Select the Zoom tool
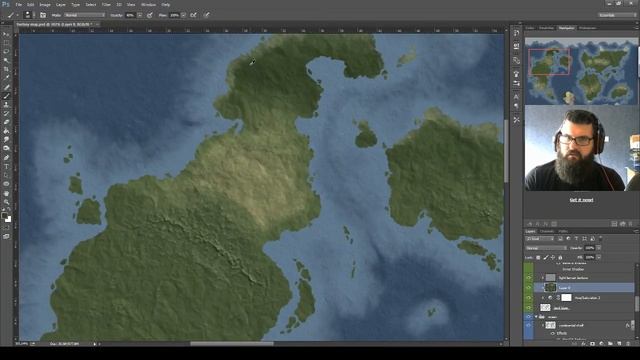 coord(6,201)
